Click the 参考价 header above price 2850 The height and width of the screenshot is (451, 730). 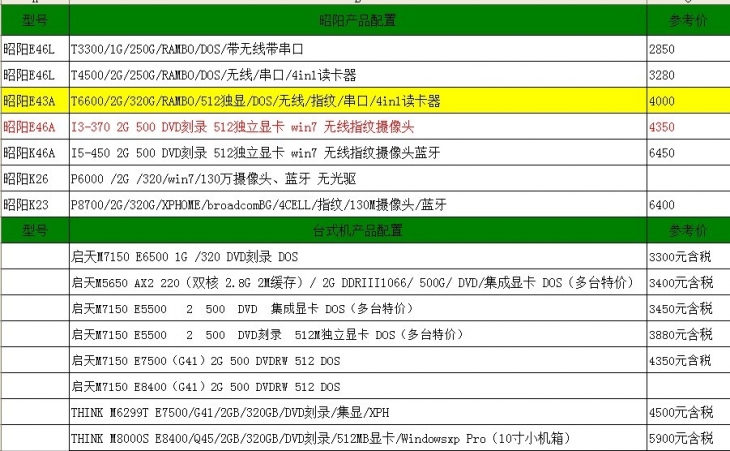(688, 20)
